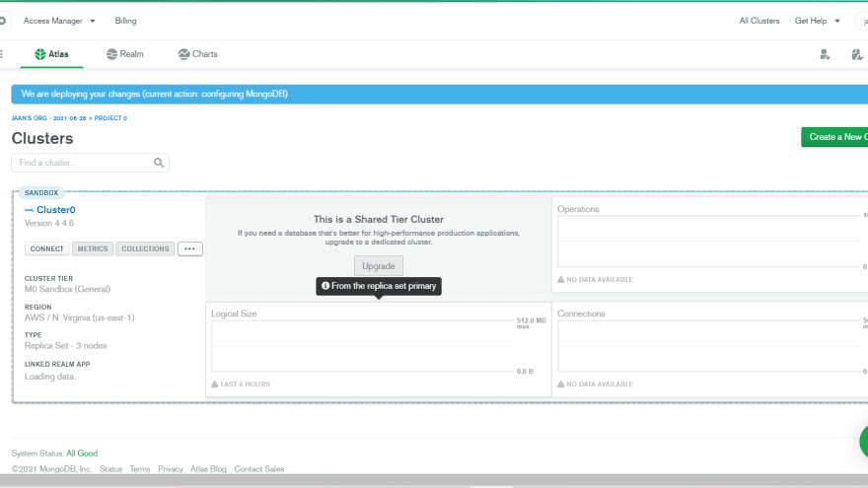Viewport: 868px width, 488px height.
Task: Click the info icon in the replica set tooltip
Action: click(325, 286)
